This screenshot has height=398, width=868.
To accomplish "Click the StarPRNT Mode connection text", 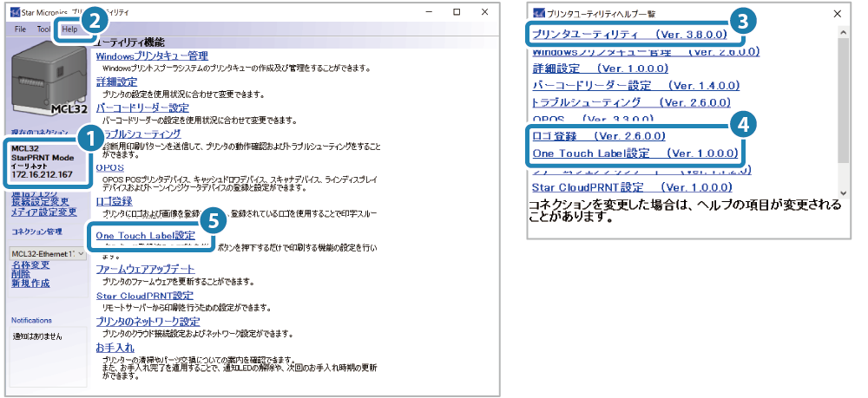I will click(42, 158).
